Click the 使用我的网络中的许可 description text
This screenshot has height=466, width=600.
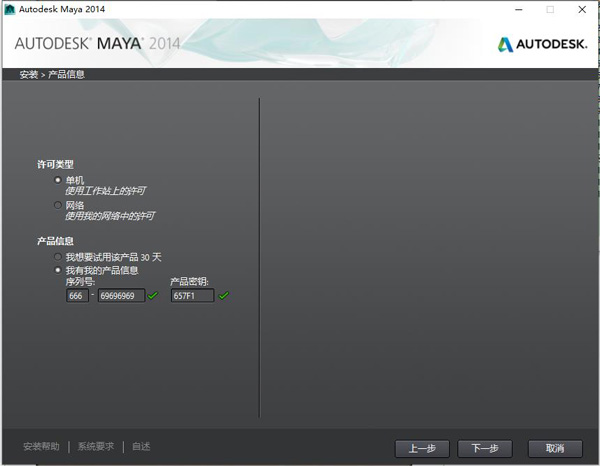110,216
